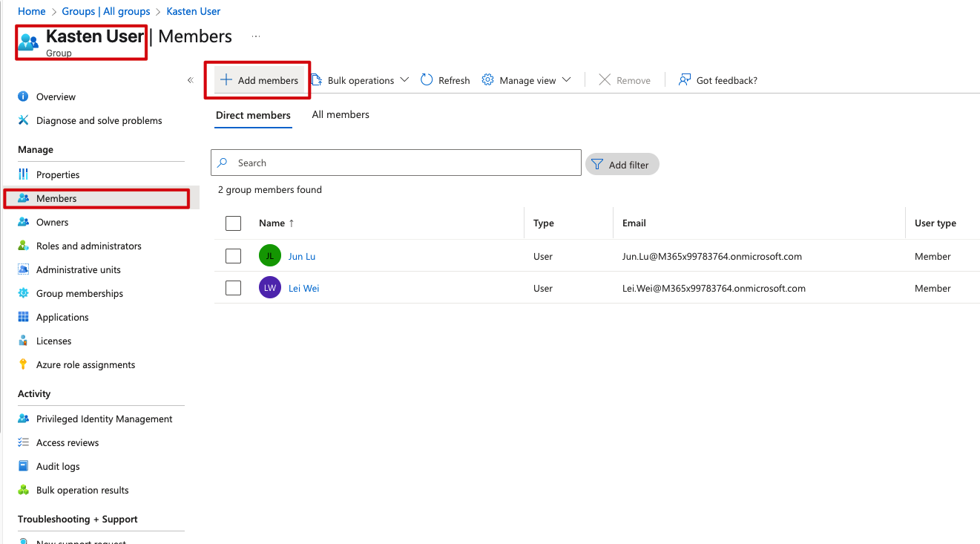Open Audit logs in the sidebar
The width and height of the screenshot is (980, 544).
click(58, 466)
